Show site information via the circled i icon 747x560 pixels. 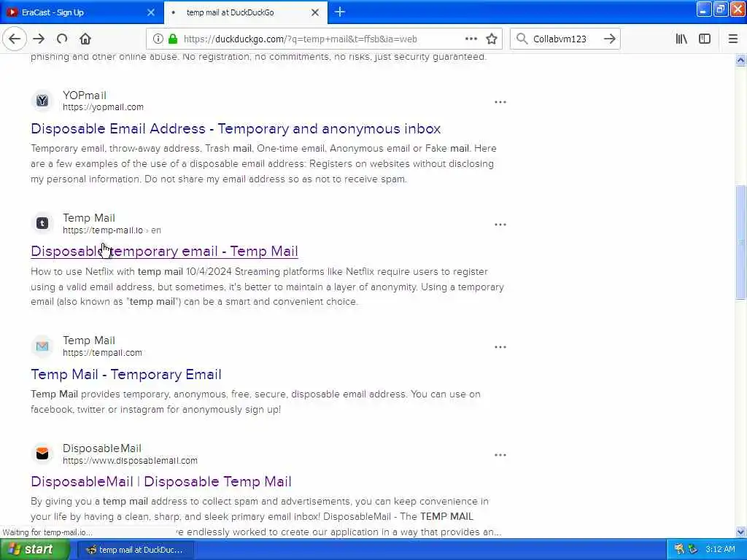click(158, 39)
